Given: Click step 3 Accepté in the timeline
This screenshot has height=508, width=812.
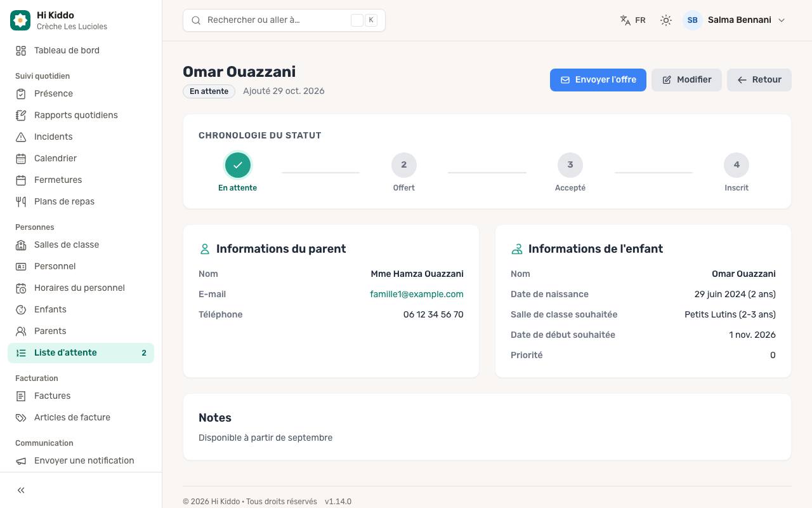Looking at the screenshot, I should [570, 165].
